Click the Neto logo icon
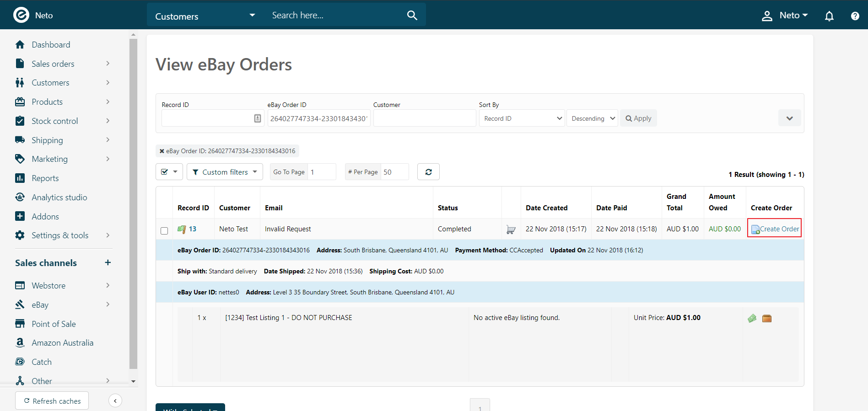Screen dimensions: 868x411 coord(21,15)
